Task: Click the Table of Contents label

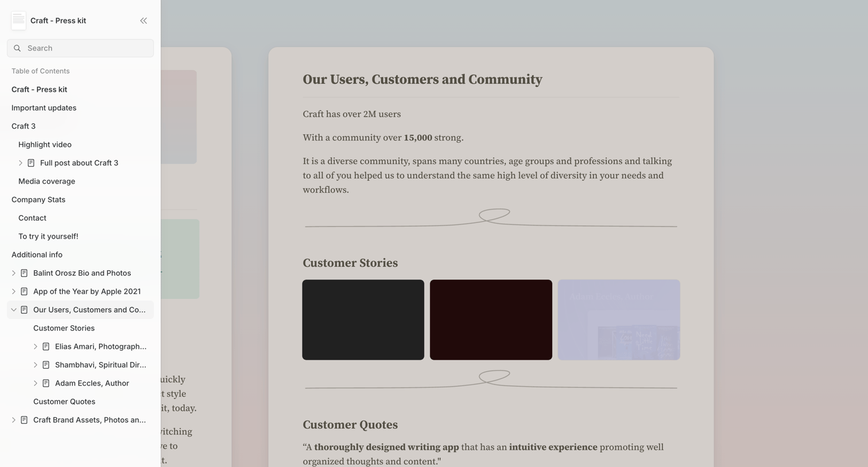Action: pyautogui.click(x=40, y=71)
